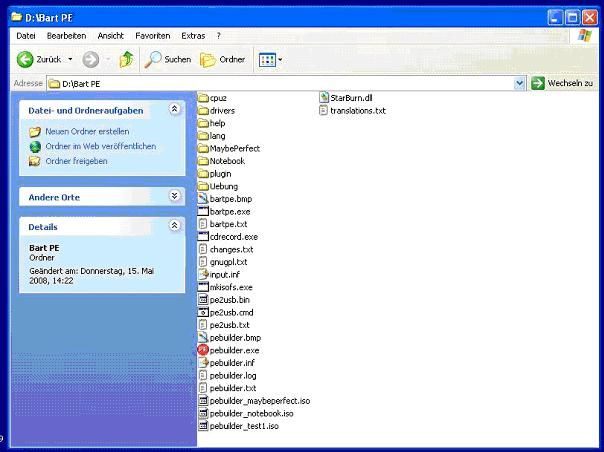Close the D:\Bart PE window
Screen dimensions: 604x452
589,17
